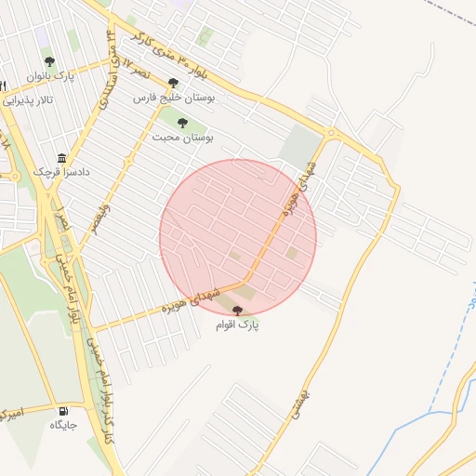Click the restaurant icon near تالار پذیرایی
Viewport: 476px width, 476px height.
(3, 86)
